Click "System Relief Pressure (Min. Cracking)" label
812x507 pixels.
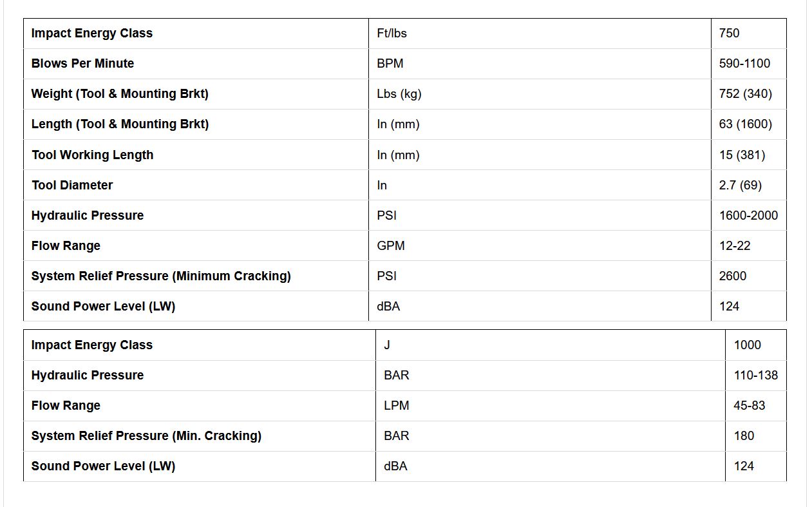coord(146,436)
